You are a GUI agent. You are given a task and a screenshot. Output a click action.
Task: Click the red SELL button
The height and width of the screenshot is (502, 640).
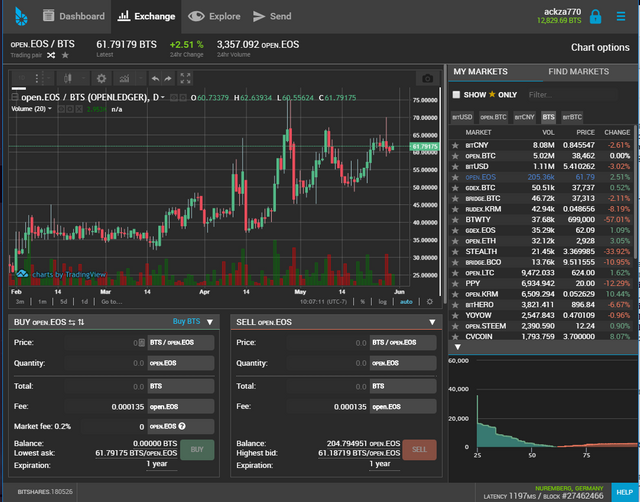pos(419,449)
